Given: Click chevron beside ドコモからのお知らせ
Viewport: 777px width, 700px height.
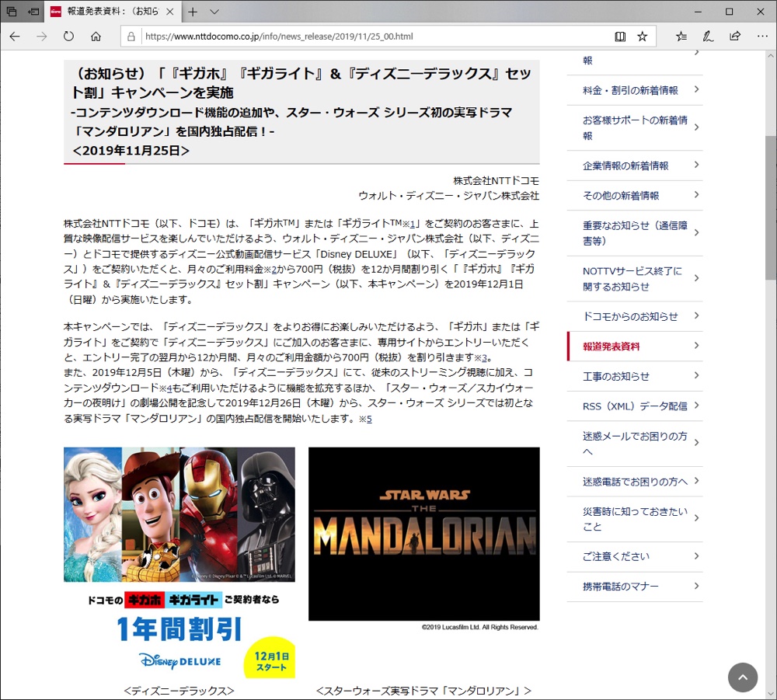Looking at the screenshot, I should 696,315.
